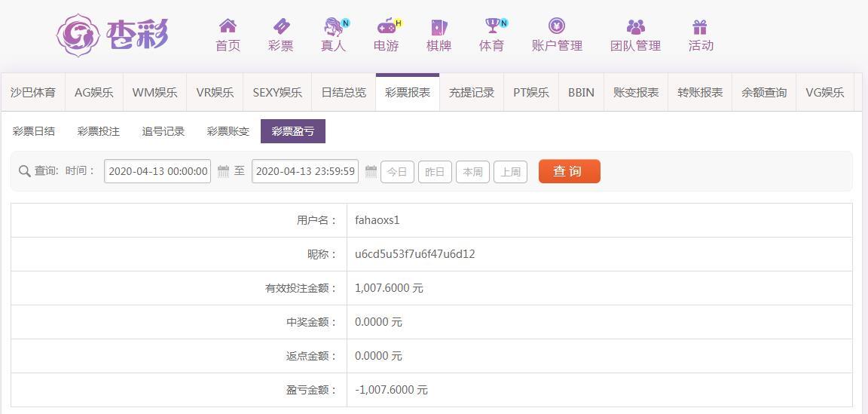Click the 有效投注金额 value 1,007.6000 元
868x414 pixels.
(389, 288)
